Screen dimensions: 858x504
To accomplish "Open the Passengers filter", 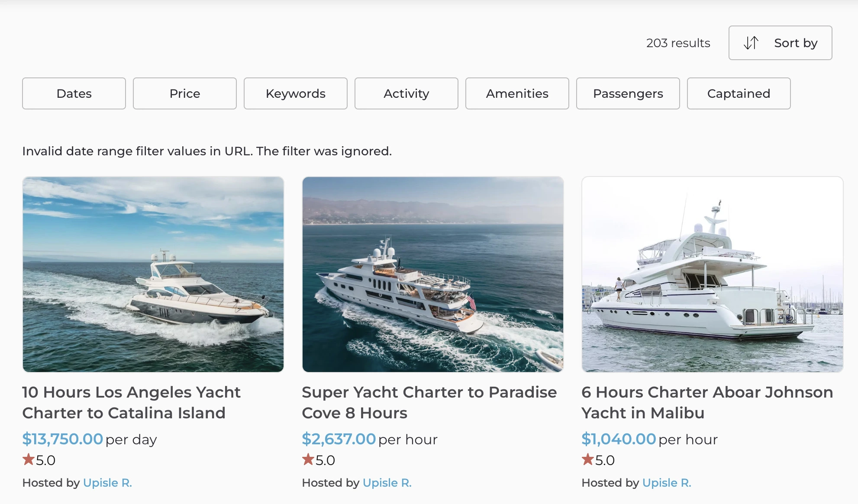I will coord(628,93).
